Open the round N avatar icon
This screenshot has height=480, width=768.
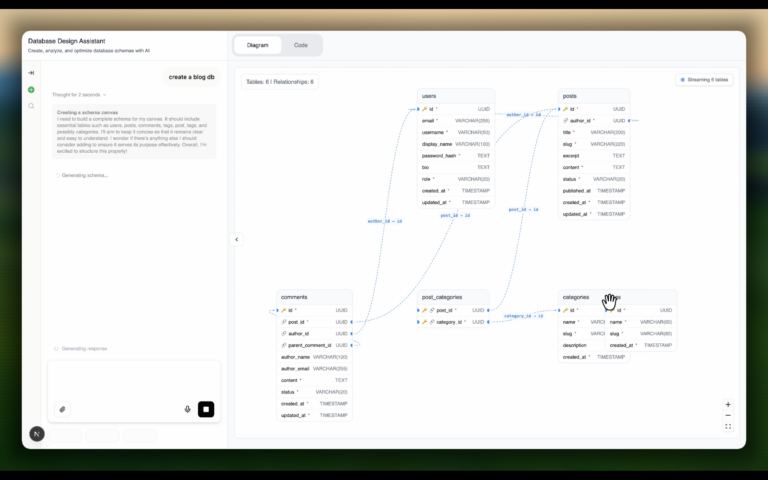point(37,434)
